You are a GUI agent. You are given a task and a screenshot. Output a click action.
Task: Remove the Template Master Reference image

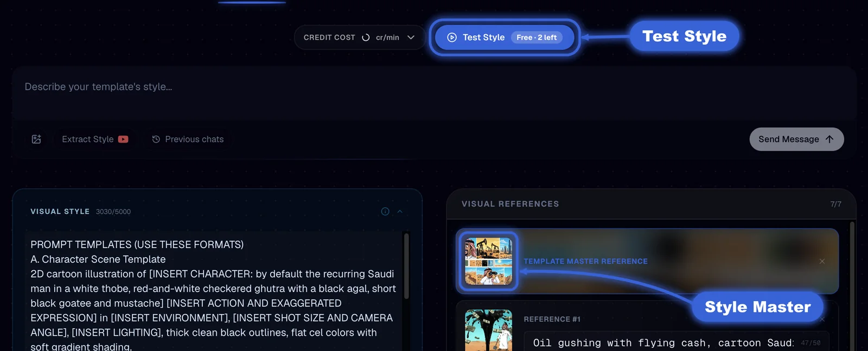tap(822, 261)
